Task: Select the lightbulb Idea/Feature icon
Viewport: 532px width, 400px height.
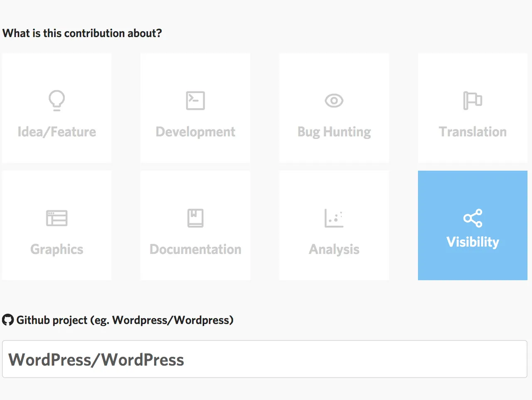Action: click(57, 100)
